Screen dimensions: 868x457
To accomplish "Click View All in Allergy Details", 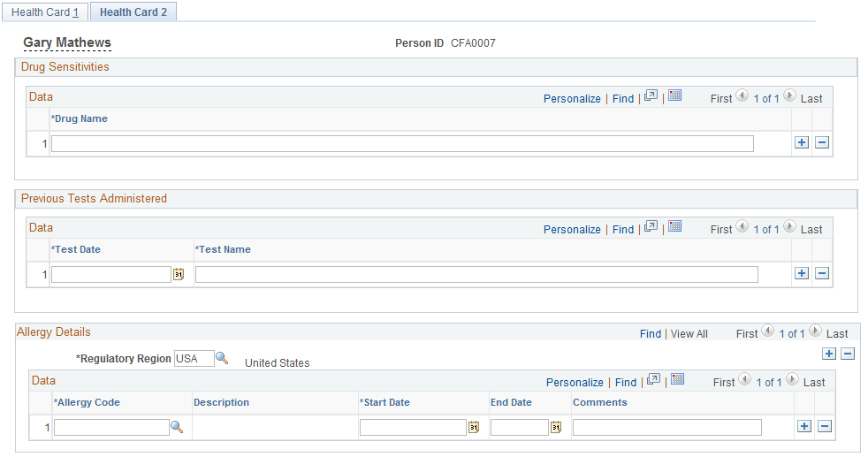I will click(x=689, y=333).
